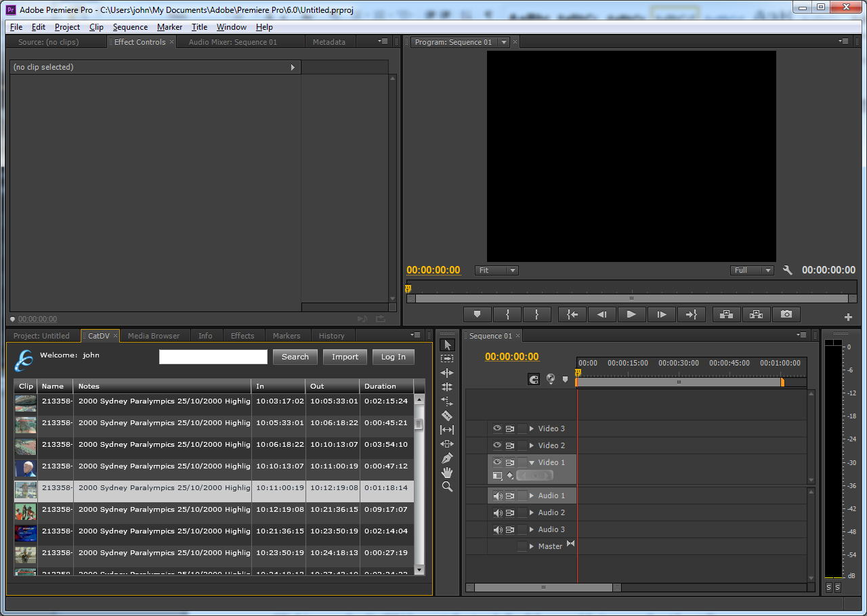This screenshot has height=616, width=867.
Task: Open Program Sequence 01 dropdown arrow
Action: 503,42
